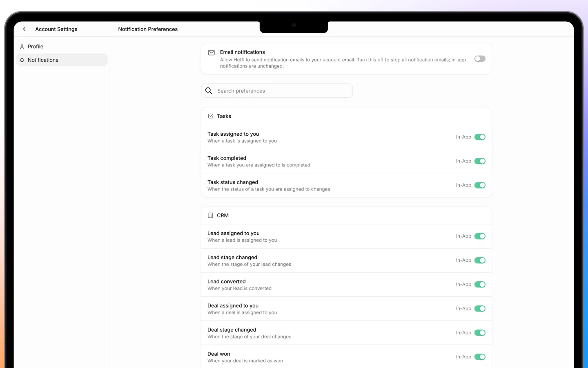
Task: Click 'When your lead is converted' description
Action: [x=239, y=289]
